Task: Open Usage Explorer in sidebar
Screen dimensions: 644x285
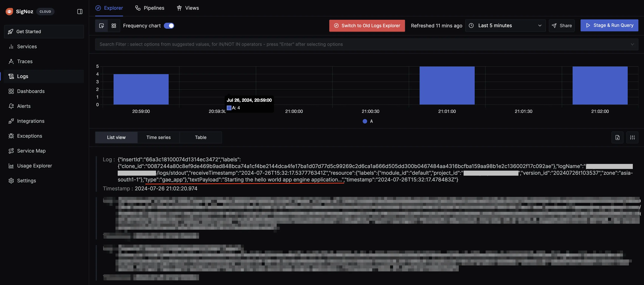Action: [x=44, y=166]
